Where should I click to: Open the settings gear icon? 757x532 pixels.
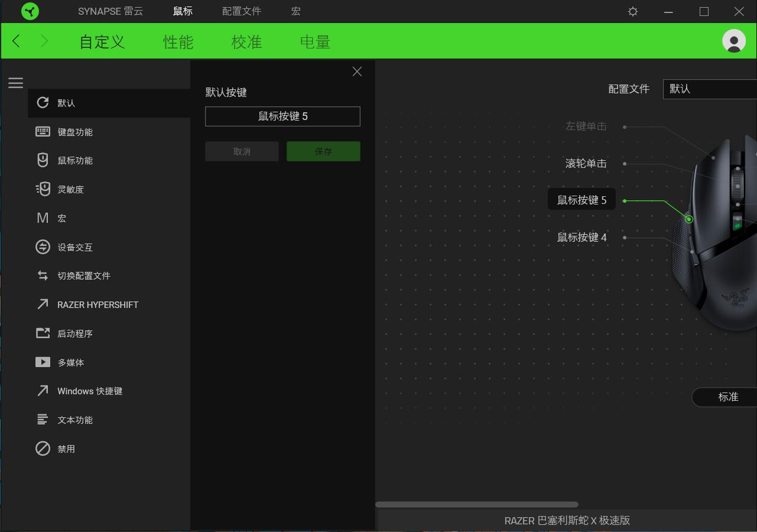633,11
